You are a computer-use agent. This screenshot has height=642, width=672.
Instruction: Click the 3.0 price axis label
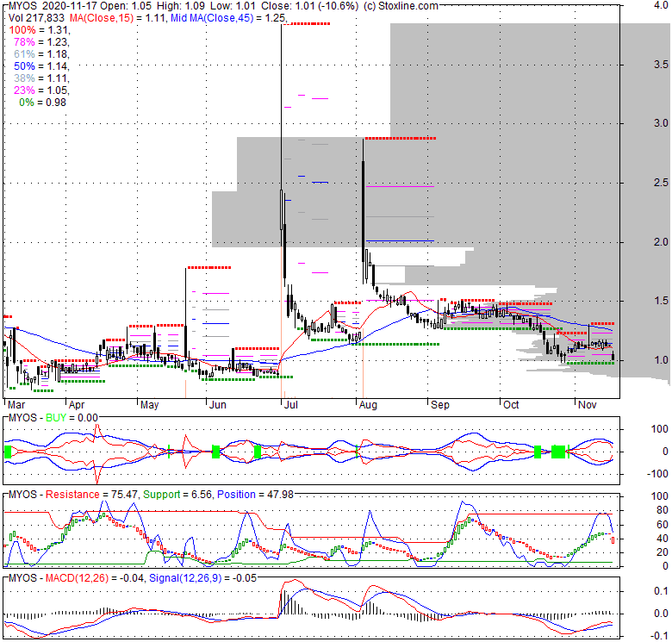(661, 123)
